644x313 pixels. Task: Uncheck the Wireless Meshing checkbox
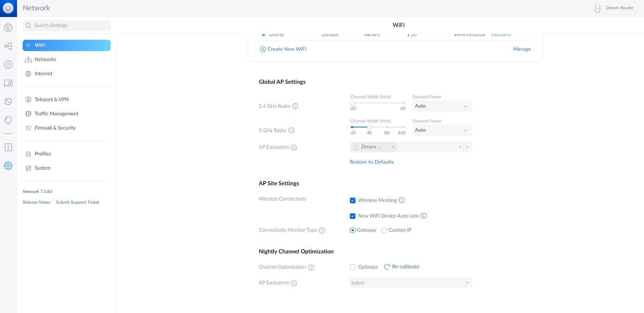click(353, 201)
